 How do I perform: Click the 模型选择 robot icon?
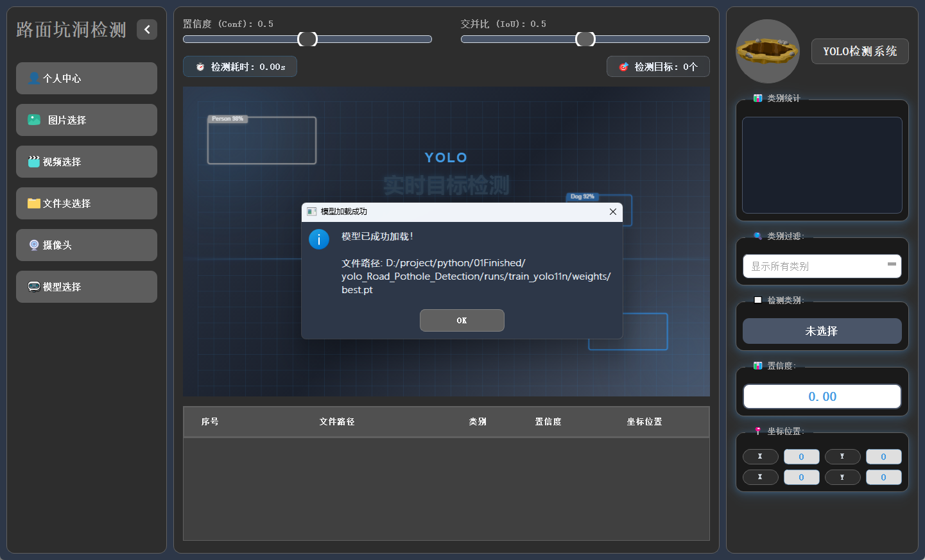(33, 287)
